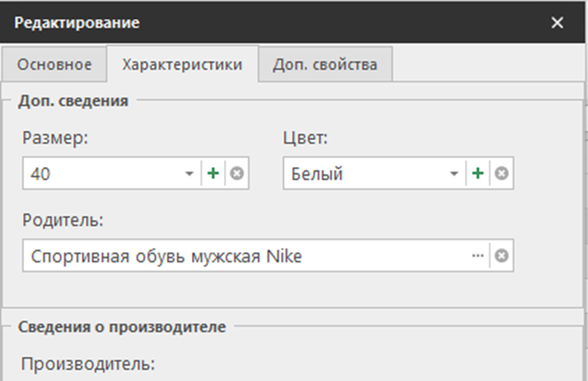Switch to the Основное tab
The height and width of the screenshot is (381, 588).
(x=54, y=64)
